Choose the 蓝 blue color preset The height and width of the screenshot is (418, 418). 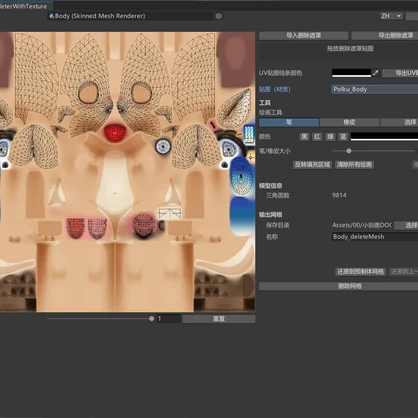[x=343, y=136]
